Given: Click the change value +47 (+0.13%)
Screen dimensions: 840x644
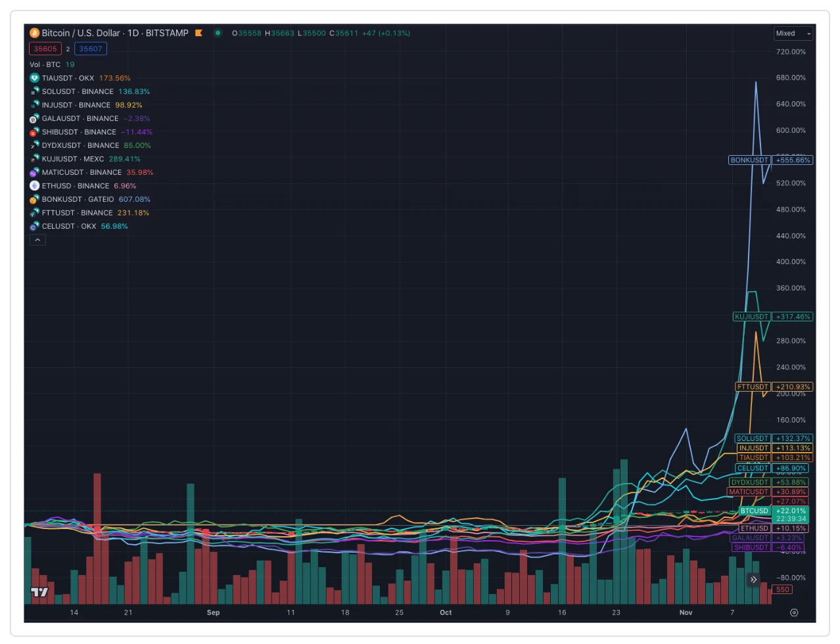Looking at the screenshot, I should [386, 33].
